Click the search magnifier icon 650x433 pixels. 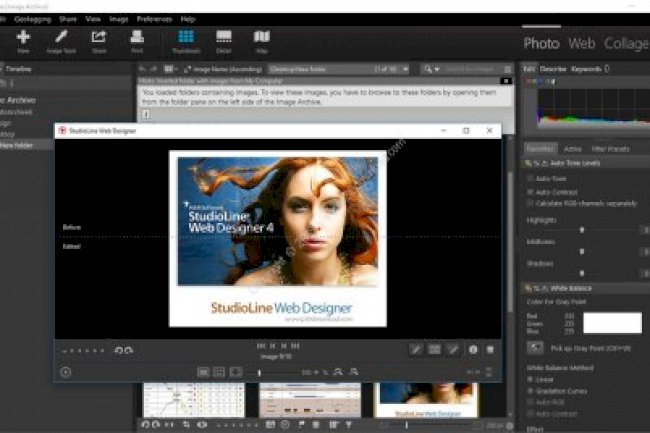coord(428,69)
